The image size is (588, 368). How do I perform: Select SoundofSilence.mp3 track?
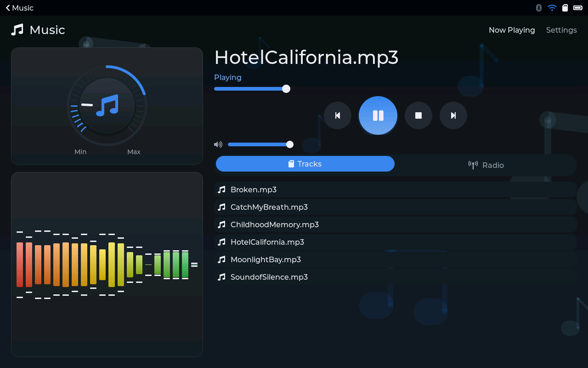tap(395, 277)
